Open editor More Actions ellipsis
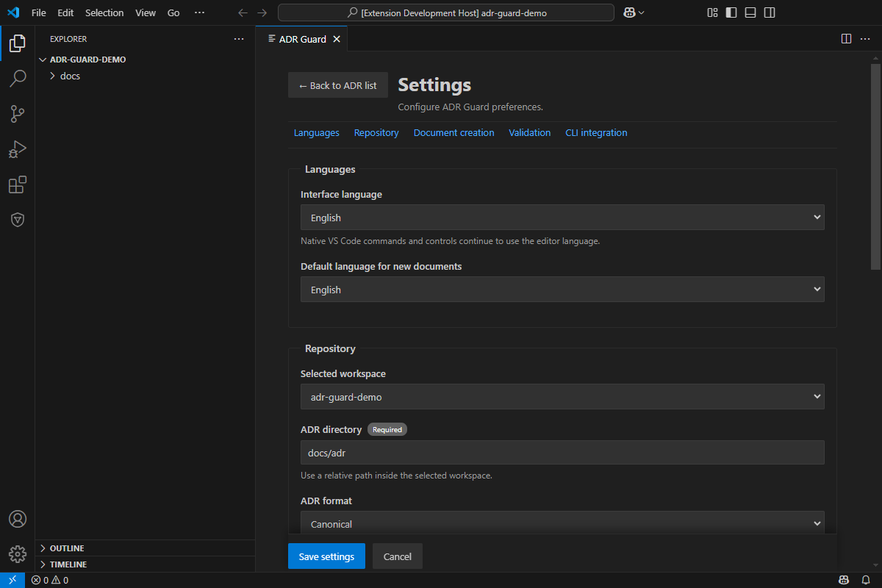Screen dimensions: 882x588 click(865, 39)
